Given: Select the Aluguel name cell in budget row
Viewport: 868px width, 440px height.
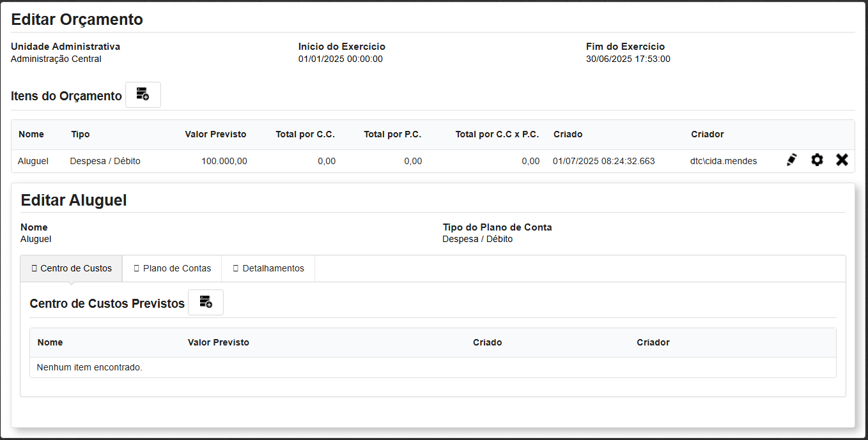Looking at the screenshot, I should [x=33, y=161].
